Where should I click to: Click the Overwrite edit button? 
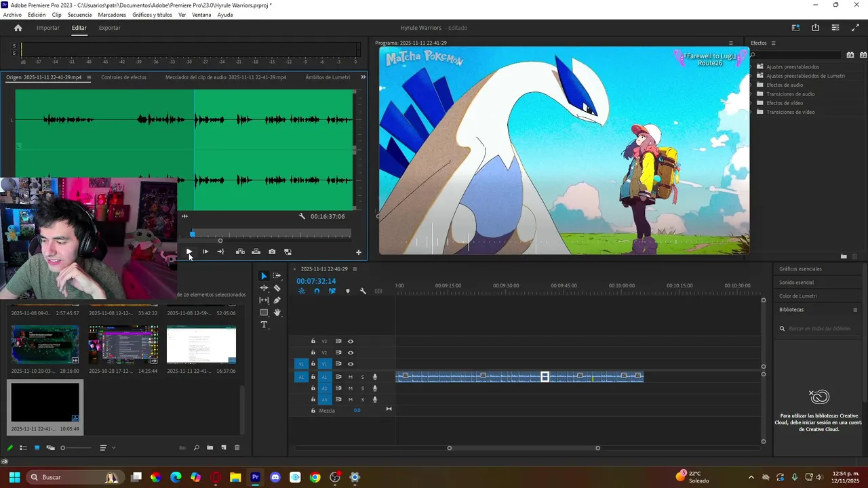[x=256, y=251]
